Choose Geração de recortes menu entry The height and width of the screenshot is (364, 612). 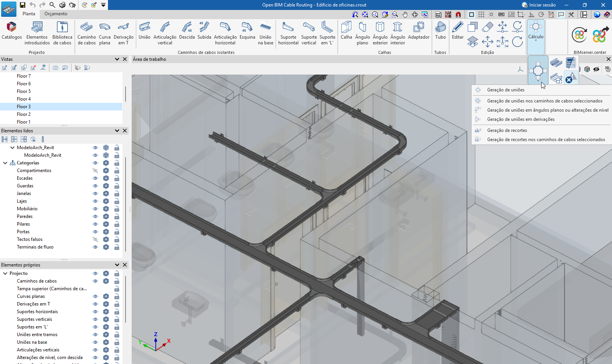(x=507, y=130)
